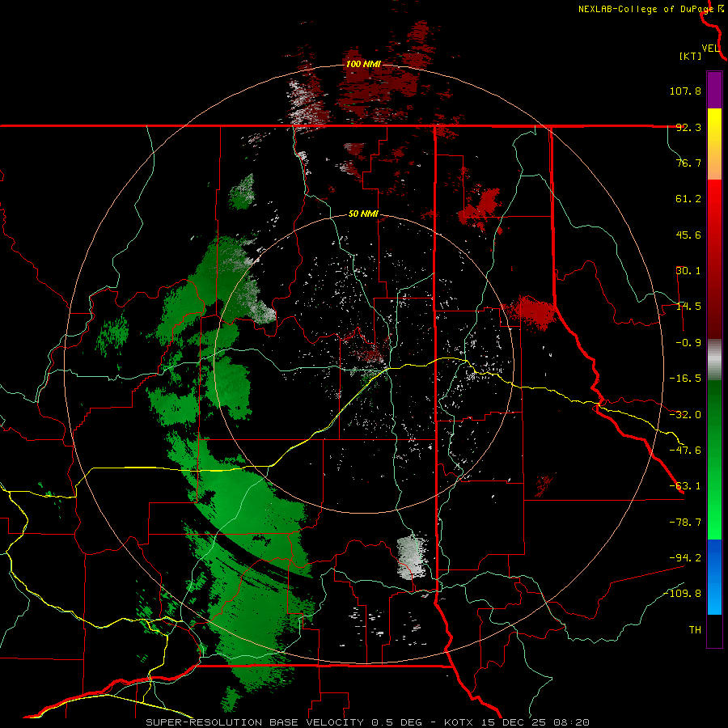The width and height of the screenshot is (728, 728).
Task: Click the 15 DEC 25 date text
Action: tap(513, 722)
